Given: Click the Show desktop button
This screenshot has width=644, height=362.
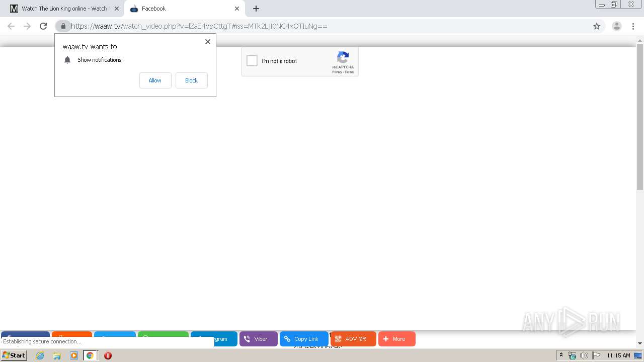Looking at the screenshot, I should (639, 355).
